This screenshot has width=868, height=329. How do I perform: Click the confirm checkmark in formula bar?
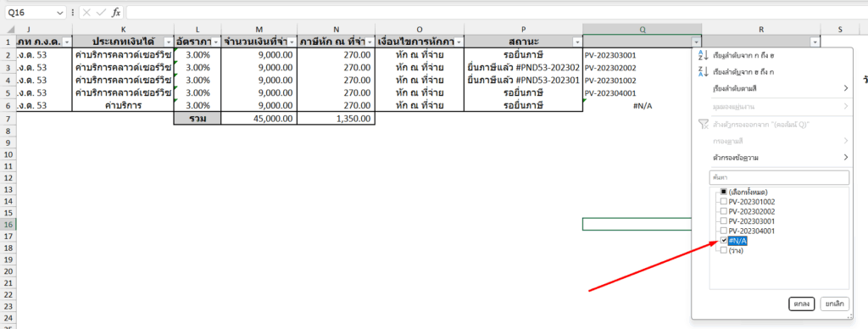click(102, 12)
